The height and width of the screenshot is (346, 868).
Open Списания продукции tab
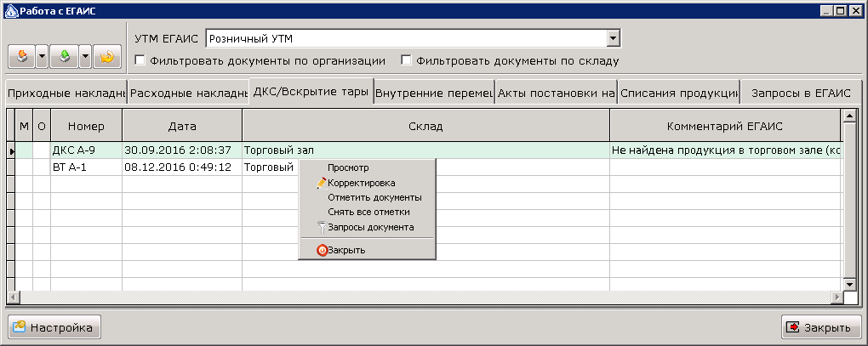679,94
